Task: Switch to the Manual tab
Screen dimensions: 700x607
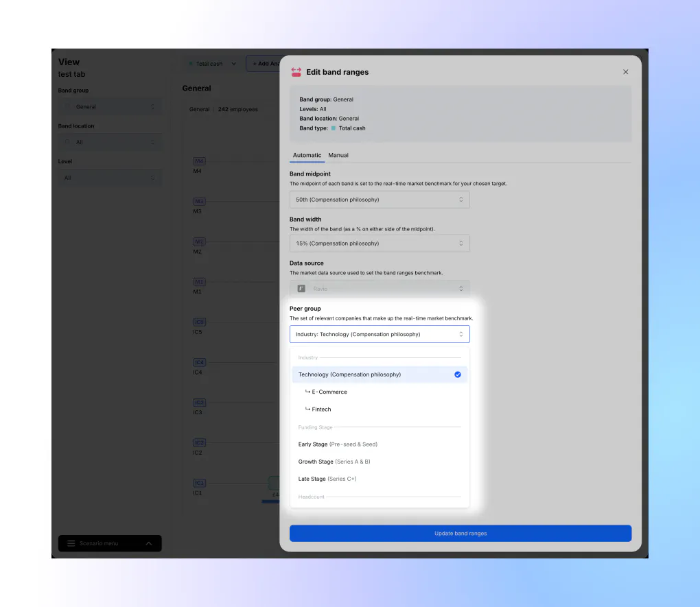Action: (338, 155)
